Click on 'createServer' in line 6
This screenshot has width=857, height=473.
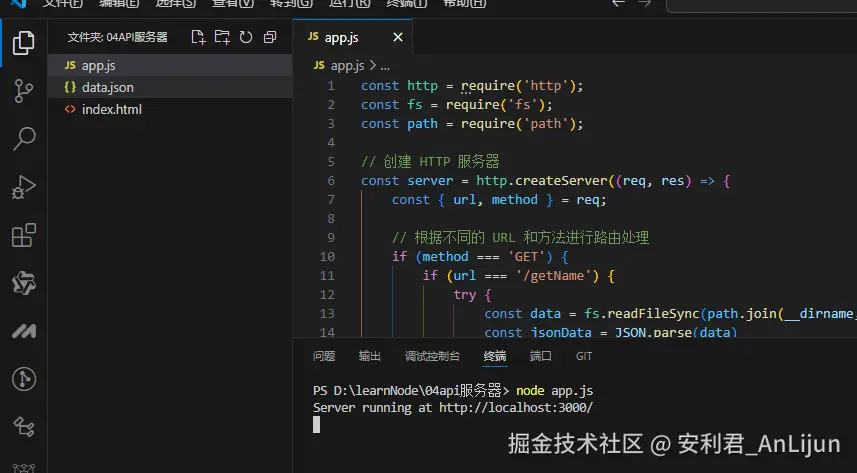point(561,181)
